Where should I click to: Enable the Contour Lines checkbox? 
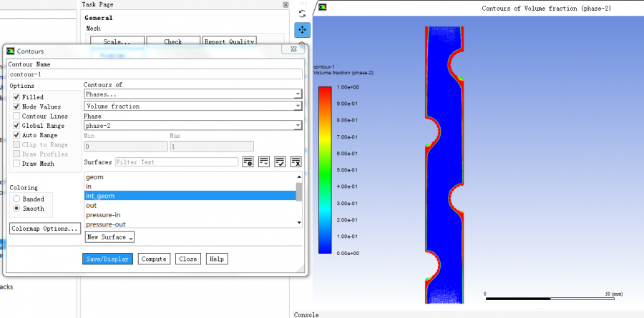click(x=16, y=116)
